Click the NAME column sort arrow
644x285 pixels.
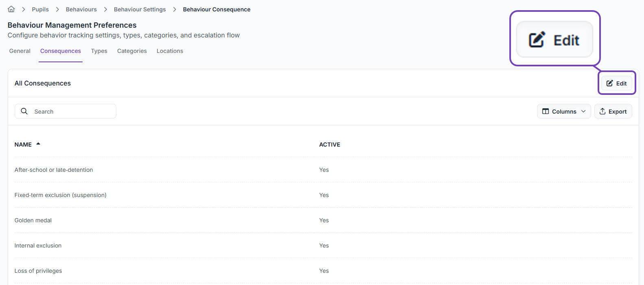[x=38, y=144]
